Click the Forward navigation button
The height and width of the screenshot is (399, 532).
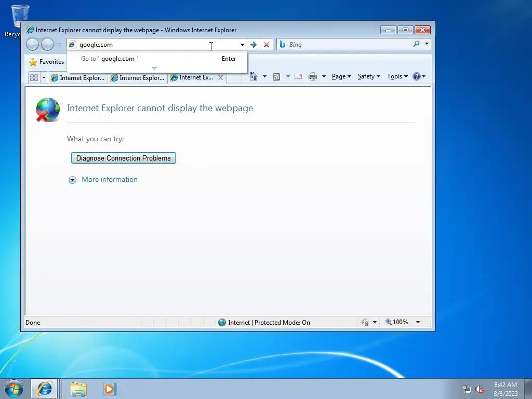[47, 45]
